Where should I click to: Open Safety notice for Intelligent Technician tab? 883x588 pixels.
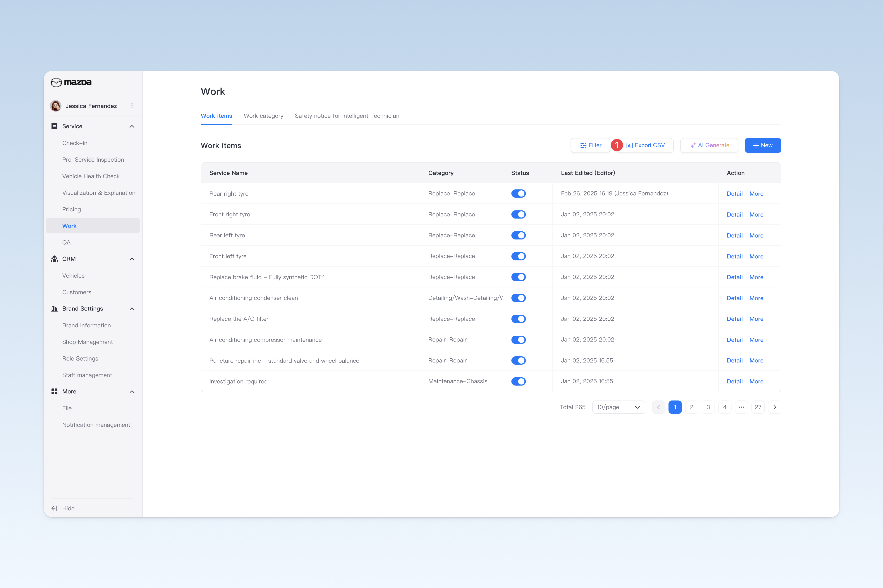(x=347, y=116)
